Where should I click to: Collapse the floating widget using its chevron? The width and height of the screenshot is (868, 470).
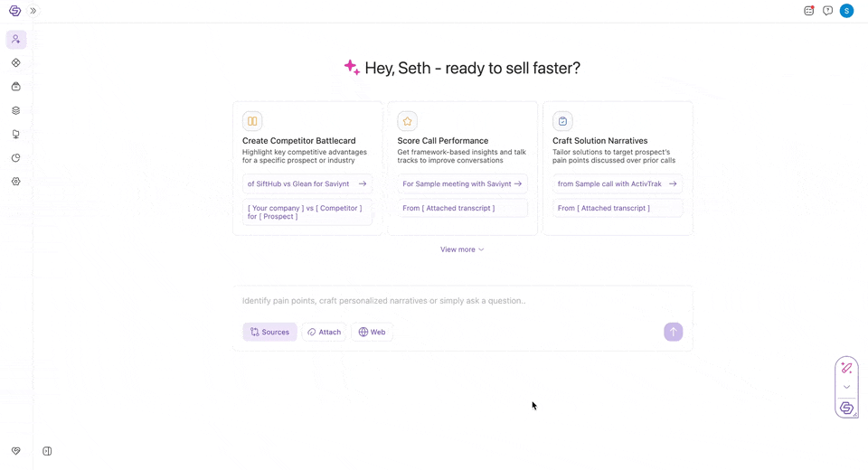[846, 387]
